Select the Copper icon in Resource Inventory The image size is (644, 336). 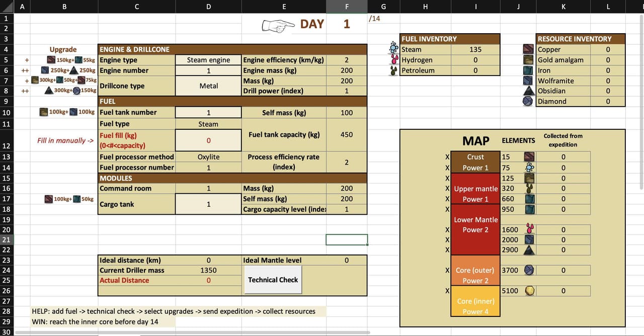click(529, 49)
